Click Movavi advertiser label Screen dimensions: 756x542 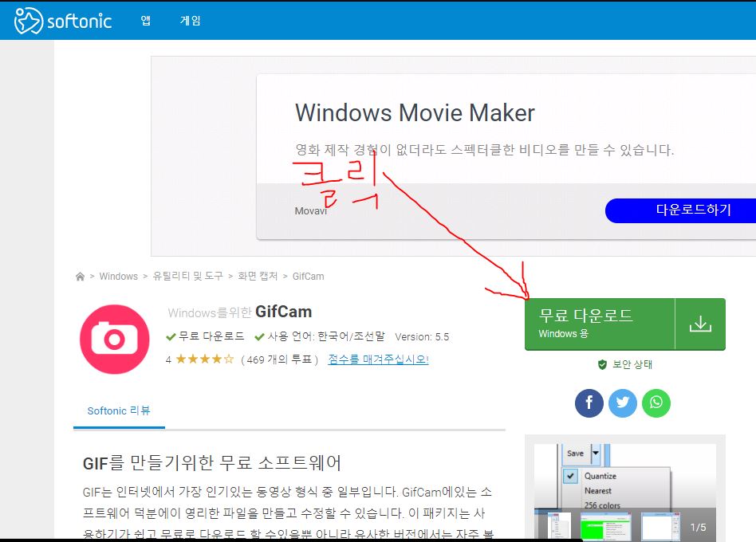tap(311, 211)
